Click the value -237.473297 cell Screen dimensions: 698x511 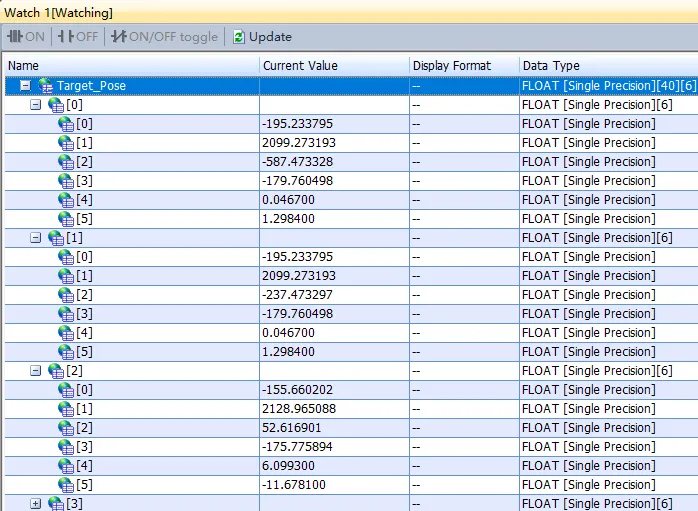[333, 295]
